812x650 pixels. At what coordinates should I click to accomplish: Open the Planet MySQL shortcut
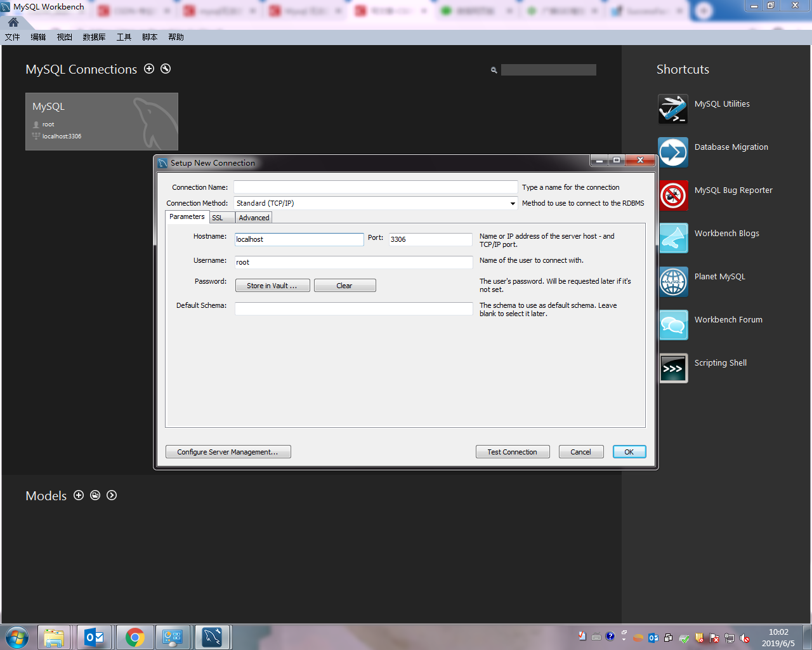click(x=672, y=281)
